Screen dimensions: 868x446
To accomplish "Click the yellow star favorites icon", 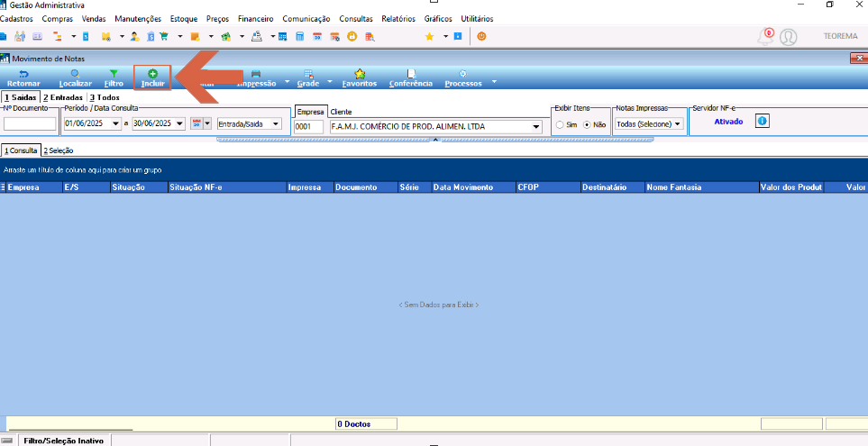I will pos(429,37).
